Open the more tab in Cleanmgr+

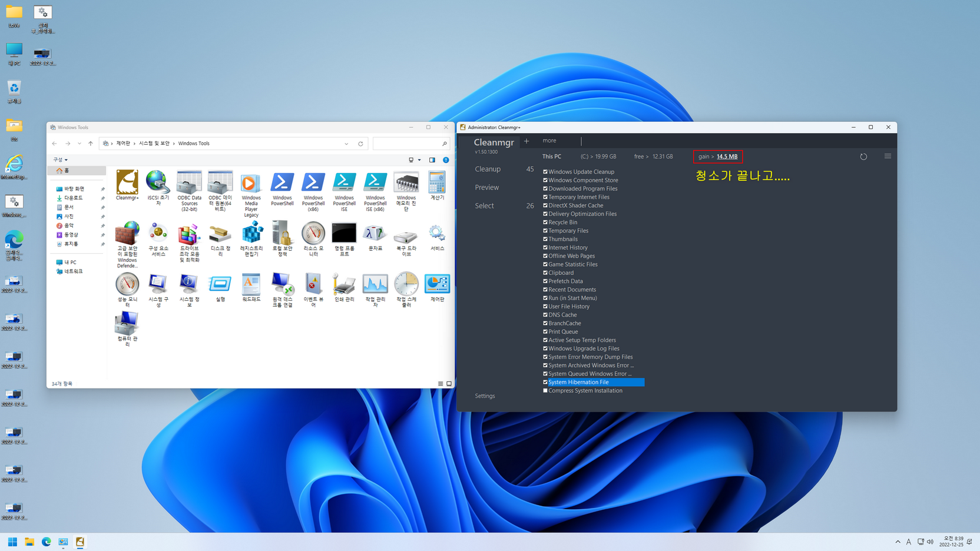[x=549, y=141]
